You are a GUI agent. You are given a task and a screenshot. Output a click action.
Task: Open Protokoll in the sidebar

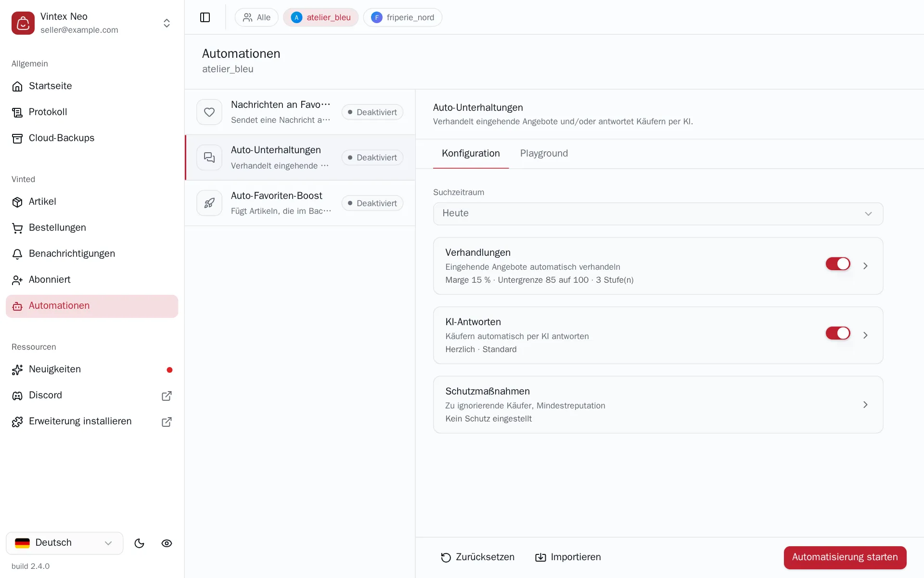point(92,112)
